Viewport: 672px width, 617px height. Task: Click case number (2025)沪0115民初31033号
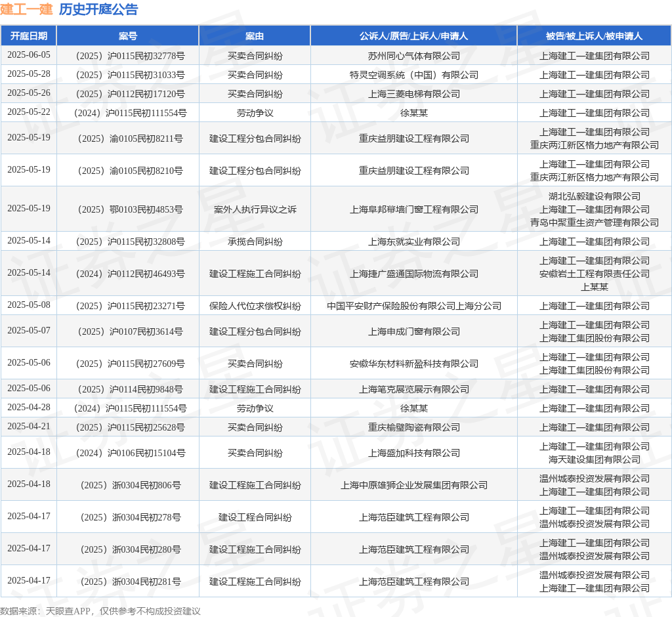pyautogui.click(x=130, y=75)
